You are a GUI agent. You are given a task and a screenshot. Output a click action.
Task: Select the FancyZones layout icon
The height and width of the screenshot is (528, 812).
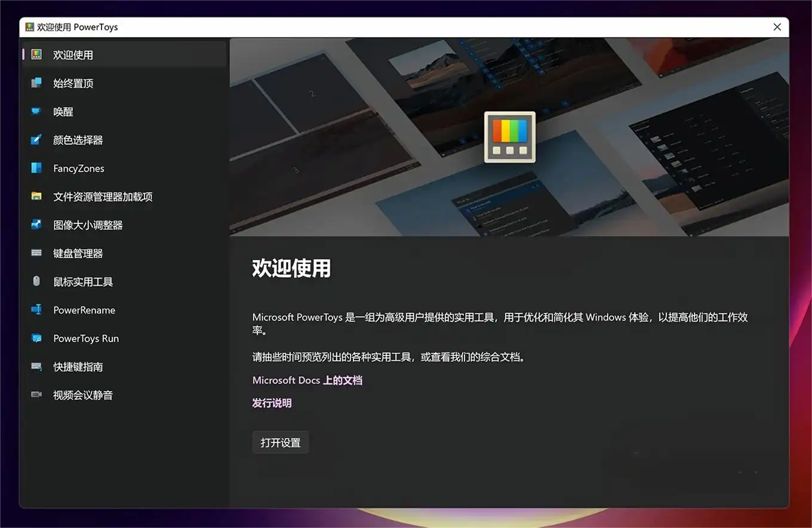click(x=36, y=168)
